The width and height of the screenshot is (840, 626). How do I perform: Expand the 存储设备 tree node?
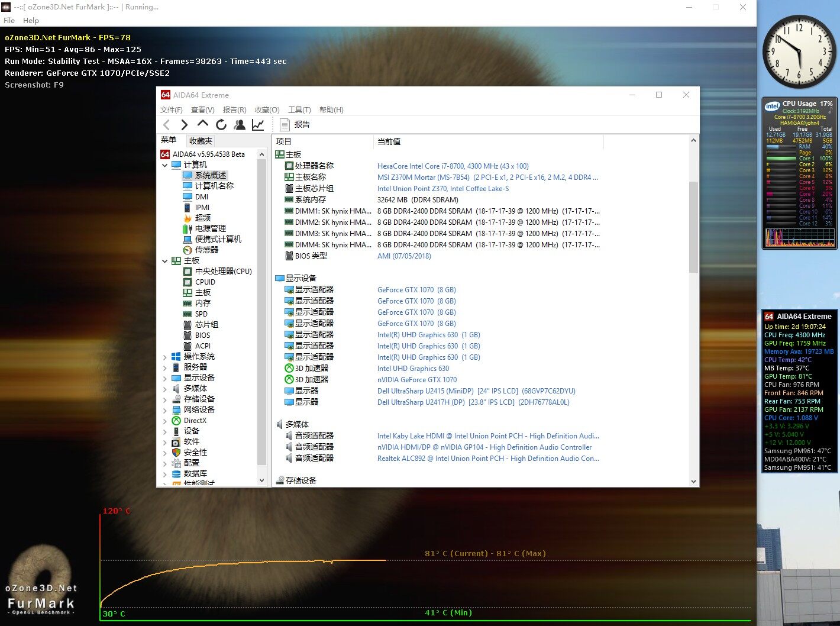point(164,399)
